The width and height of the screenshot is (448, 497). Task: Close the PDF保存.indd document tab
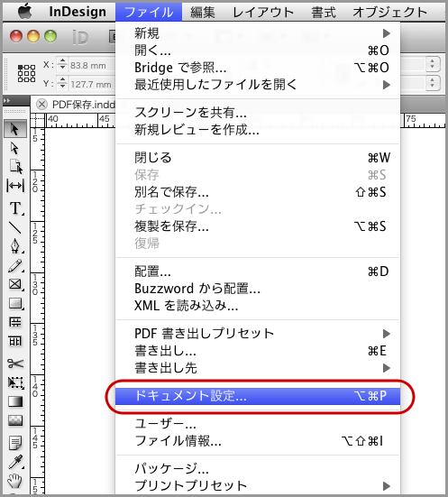click(x=41, y=104)
